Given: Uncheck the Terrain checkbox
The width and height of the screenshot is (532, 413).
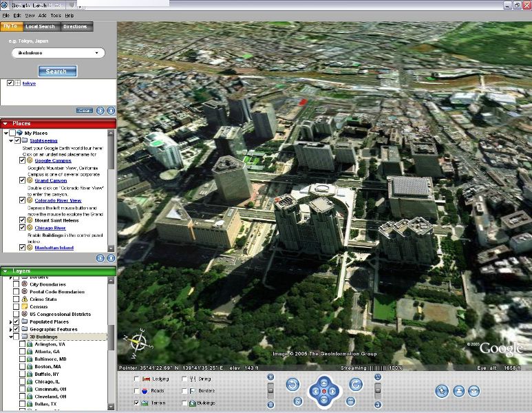Looking at the screenshot, I should (x=137, y=403).
